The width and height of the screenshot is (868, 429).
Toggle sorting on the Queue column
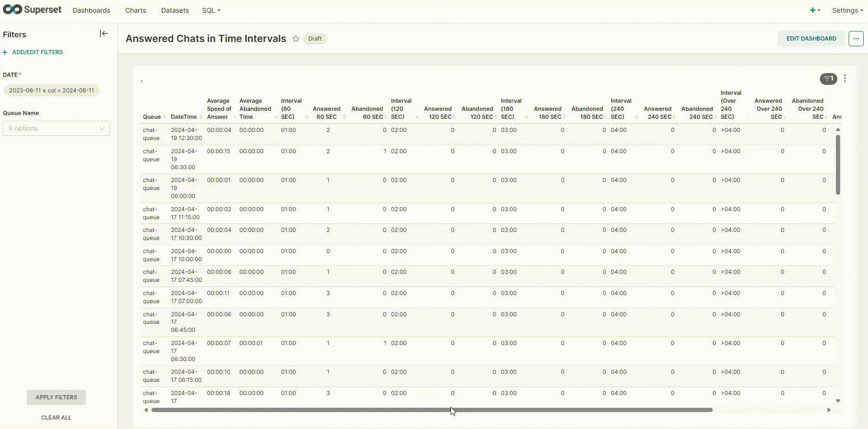pyautogui.click(x=165, y=117)
